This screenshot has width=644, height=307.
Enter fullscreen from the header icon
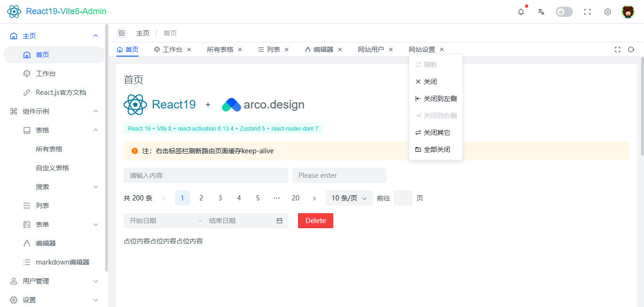pos(587,12)
